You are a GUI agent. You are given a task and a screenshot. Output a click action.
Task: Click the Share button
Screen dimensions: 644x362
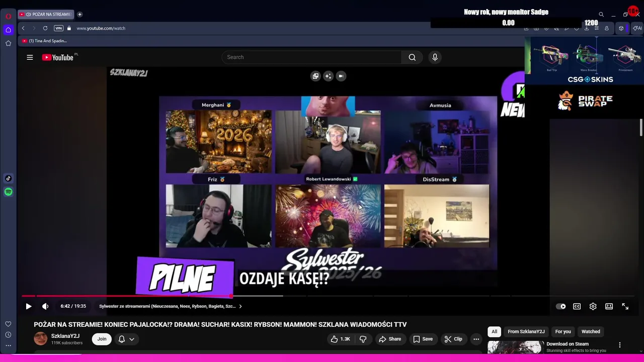tap(390, 339)
